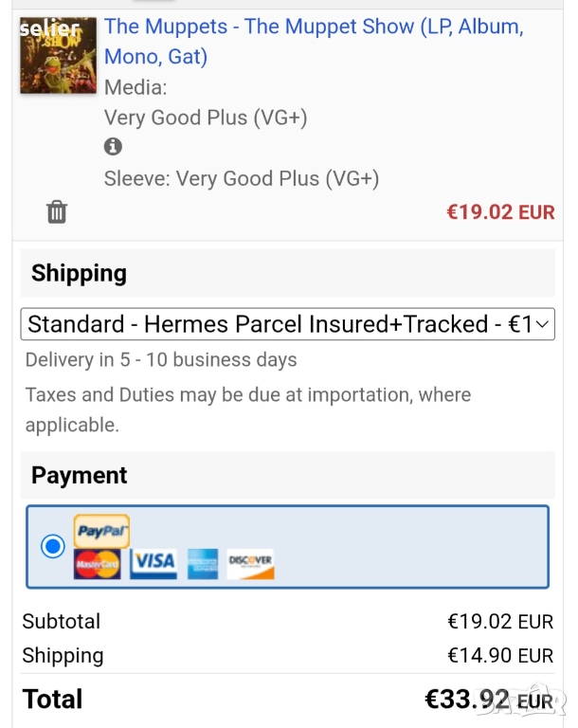578x728 pixels.
Task: Click the Subtotal label
Action: click(61, 622)
